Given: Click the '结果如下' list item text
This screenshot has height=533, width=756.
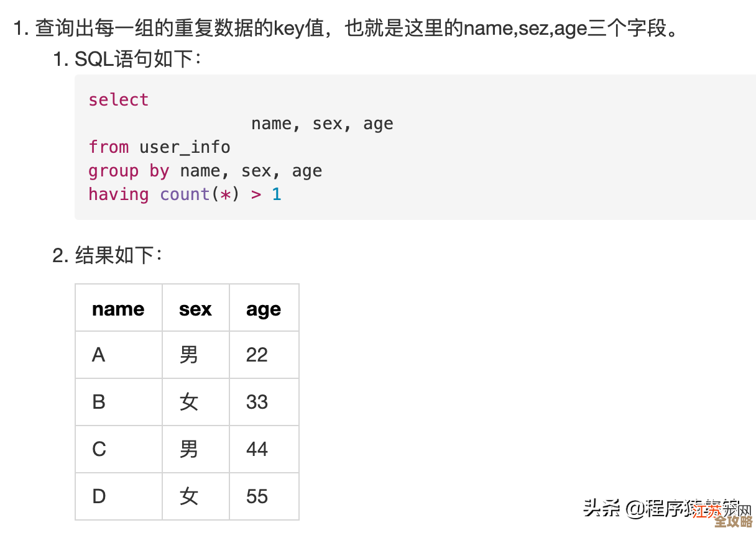Looking at the screenshot, I should coord(118,255).
